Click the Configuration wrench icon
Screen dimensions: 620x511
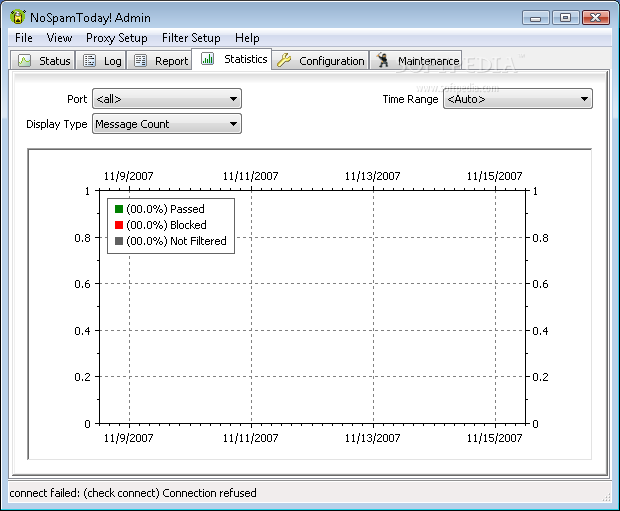click(284, 61)
